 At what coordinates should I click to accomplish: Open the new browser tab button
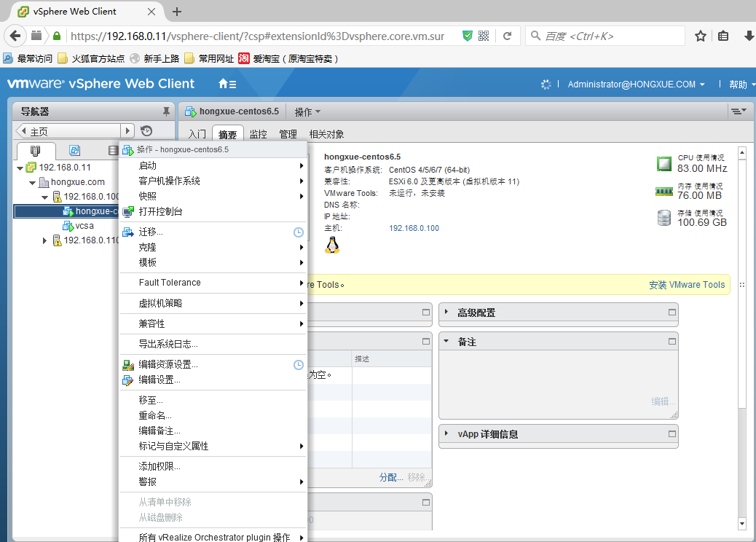tap(177, 12)
